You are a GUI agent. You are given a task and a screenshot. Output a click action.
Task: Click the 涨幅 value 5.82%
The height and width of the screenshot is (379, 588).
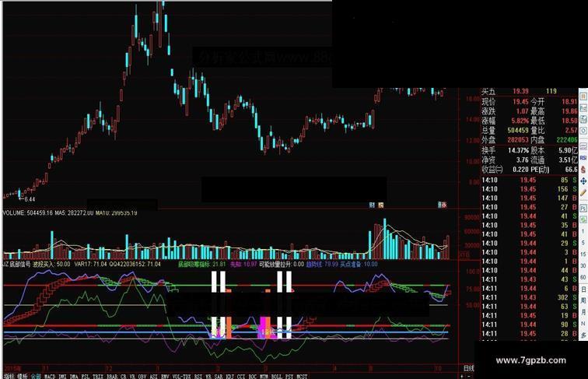tap(520, 121)
